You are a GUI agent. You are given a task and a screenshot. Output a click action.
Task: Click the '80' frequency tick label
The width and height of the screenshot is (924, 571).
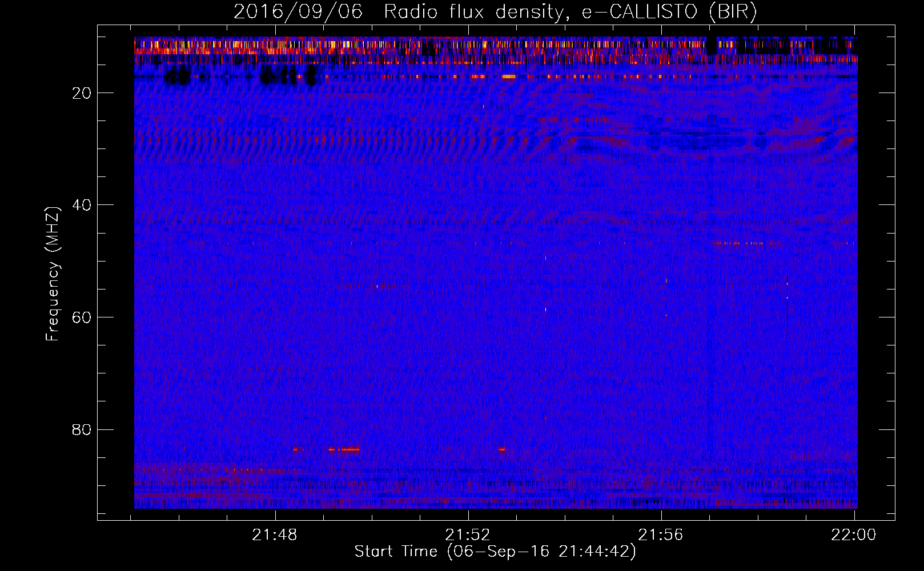tap(82, 429)
